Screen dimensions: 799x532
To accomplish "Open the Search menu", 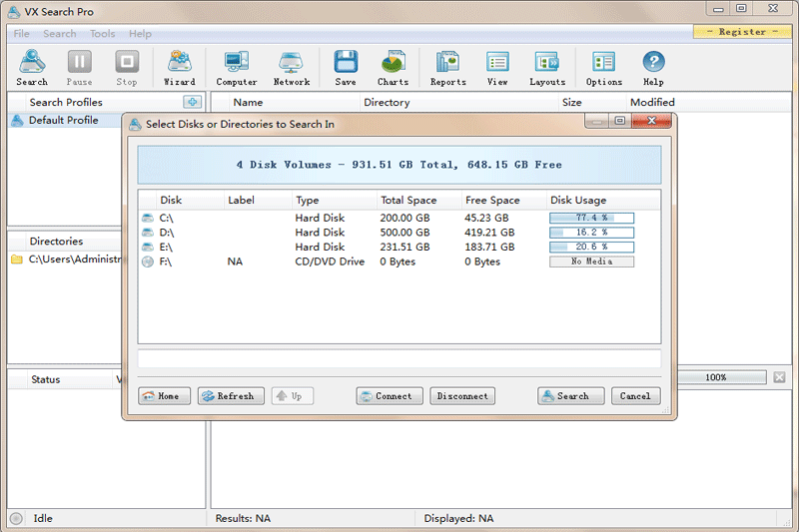I will 60,34.
